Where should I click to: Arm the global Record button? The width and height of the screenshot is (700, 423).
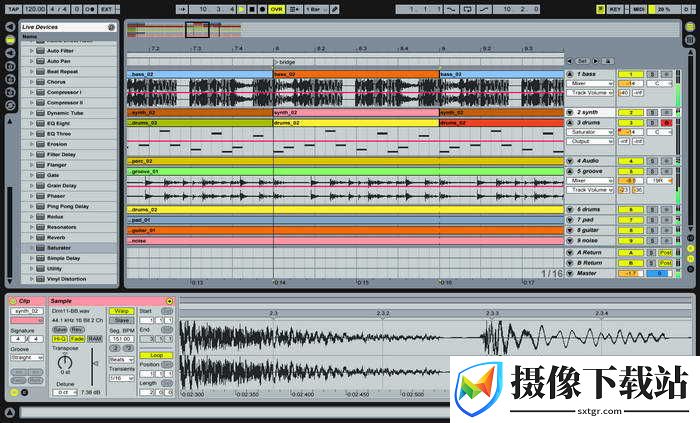pos(262,9)
